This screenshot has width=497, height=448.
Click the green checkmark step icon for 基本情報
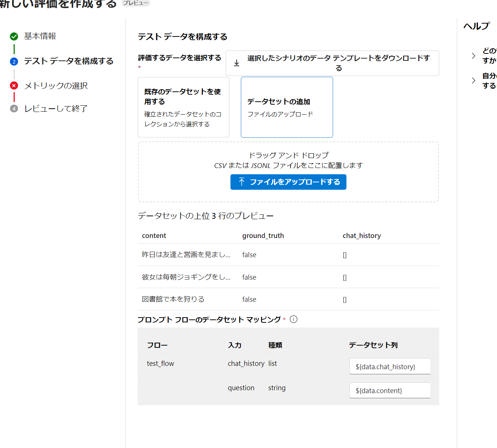tap(14, 36)
